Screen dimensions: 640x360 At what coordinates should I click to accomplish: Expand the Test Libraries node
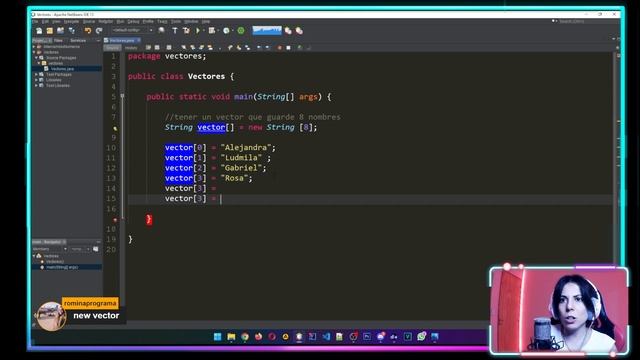[37, 86]
